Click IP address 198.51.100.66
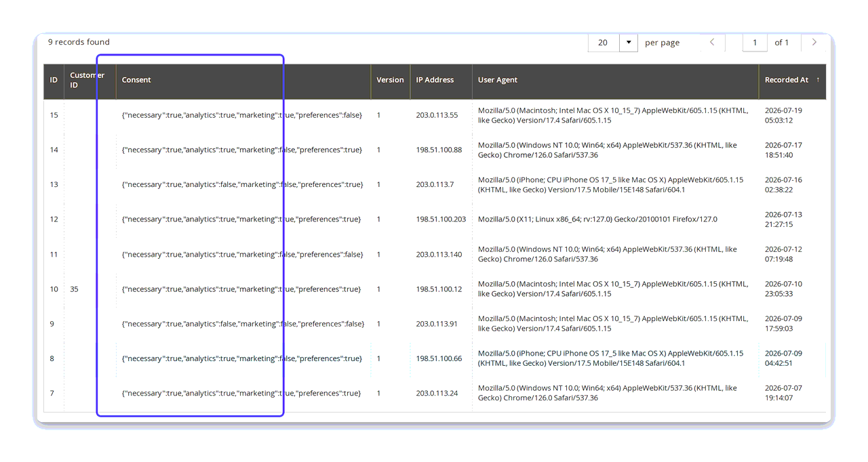 pyautogui.click(x=439, y=358)
